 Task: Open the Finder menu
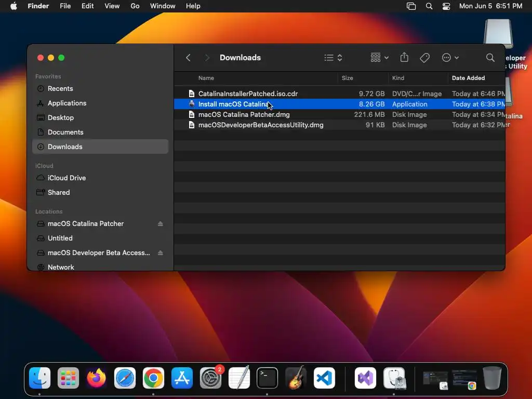38,6
